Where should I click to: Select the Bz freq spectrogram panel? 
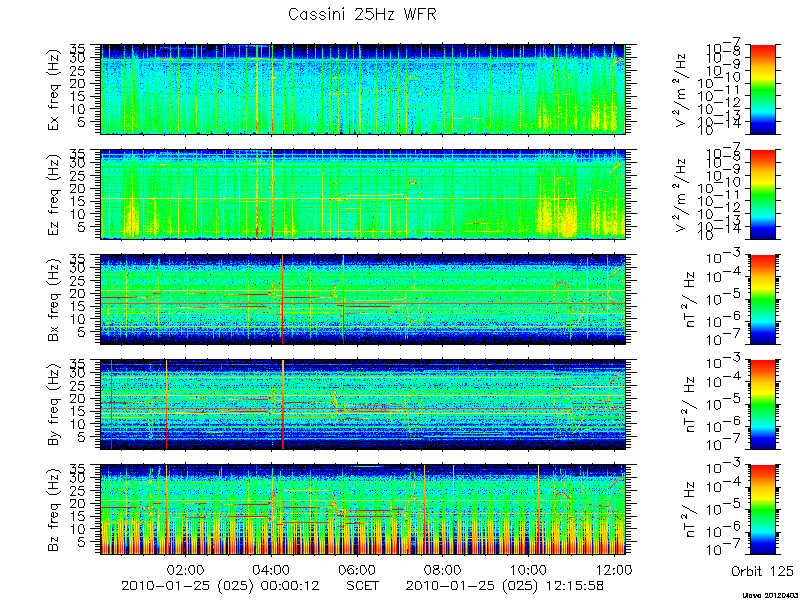pos(363,509)
